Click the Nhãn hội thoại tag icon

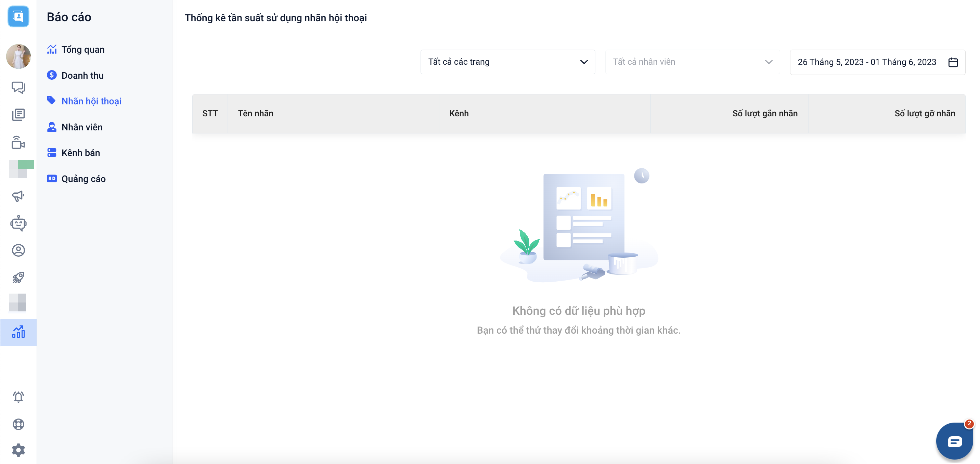tap(51, 100)
